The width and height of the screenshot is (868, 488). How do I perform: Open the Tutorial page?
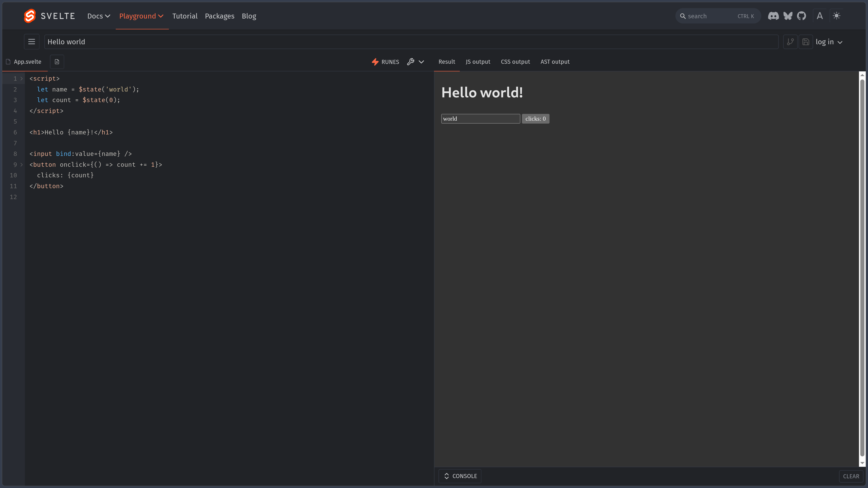pyautogui.click(x=185, y=16)
